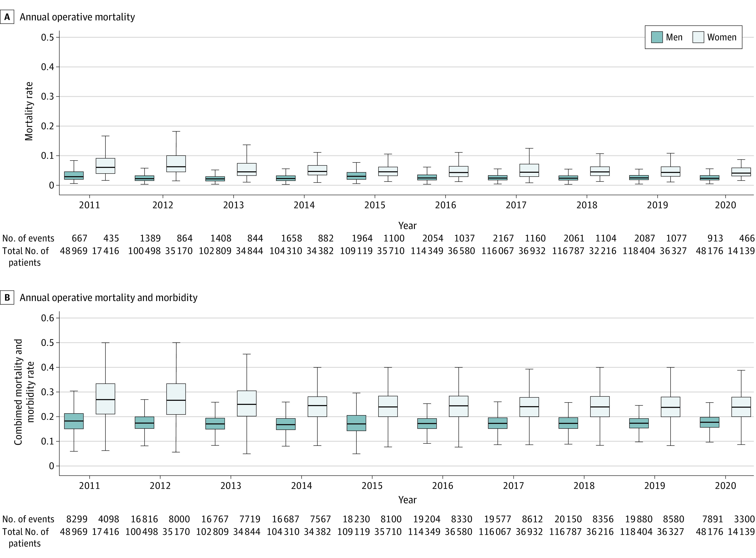Click the 2011 year label in panel A
Screen dimensions: 756x558
pos(90,205)
